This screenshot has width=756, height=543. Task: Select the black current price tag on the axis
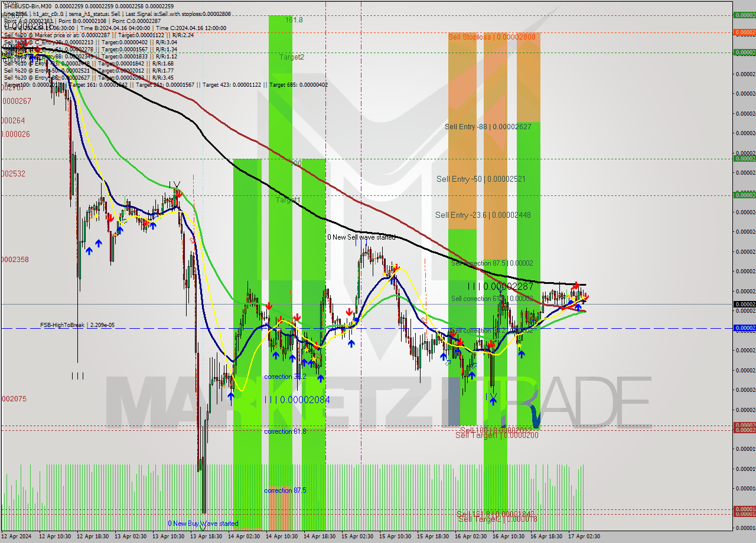pyautogui.click(x=744, y=305)
